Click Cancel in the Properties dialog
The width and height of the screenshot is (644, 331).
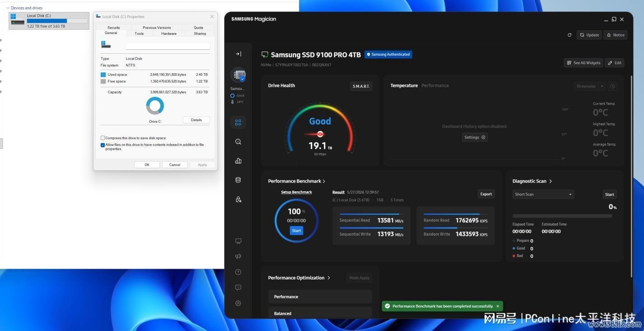tap(175, 165)
